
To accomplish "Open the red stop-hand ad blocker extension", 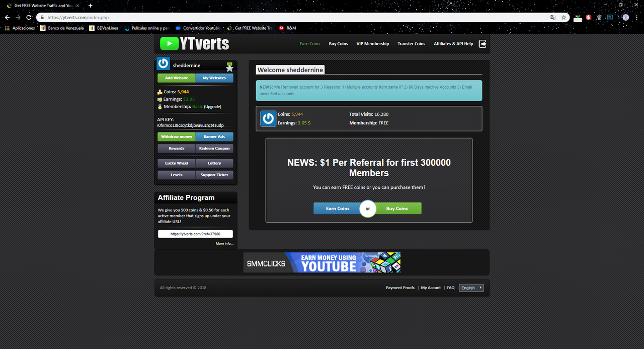I will [x=589, y=17].
